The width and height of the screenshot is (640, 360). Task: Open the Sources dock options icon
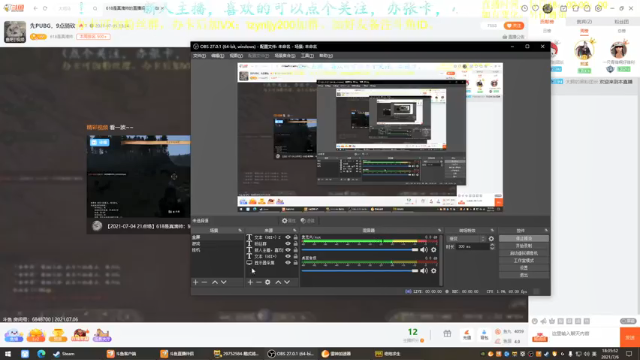point(295,230)
